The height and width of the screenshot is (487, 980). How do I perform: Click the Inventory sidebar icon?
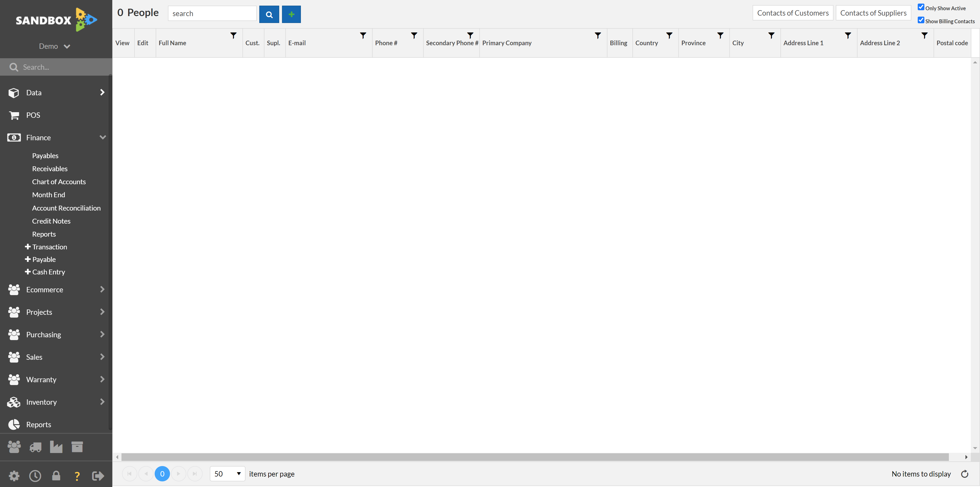pyautogui.click(x=14, y=402)
